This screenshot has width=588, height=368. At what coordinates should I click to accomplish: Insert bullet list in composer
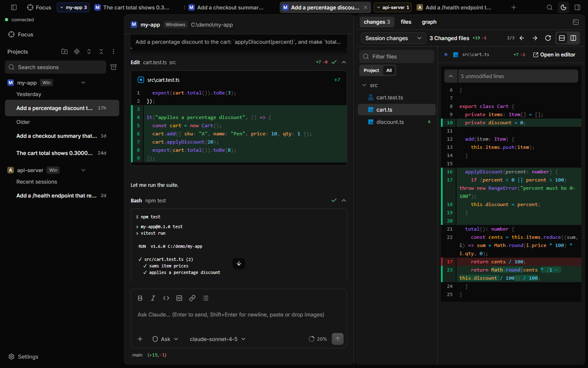[205, 298]
